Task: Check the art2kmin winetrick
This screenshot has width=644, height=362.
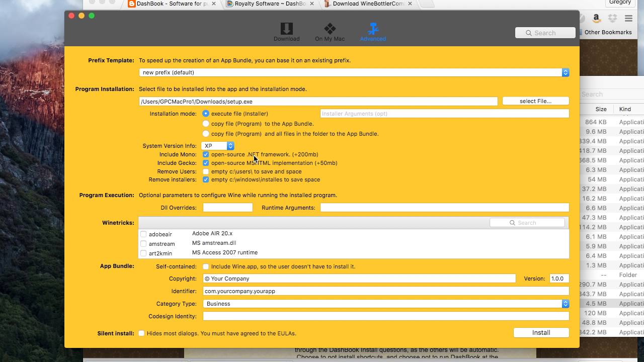Action: (x=143, y=253)
